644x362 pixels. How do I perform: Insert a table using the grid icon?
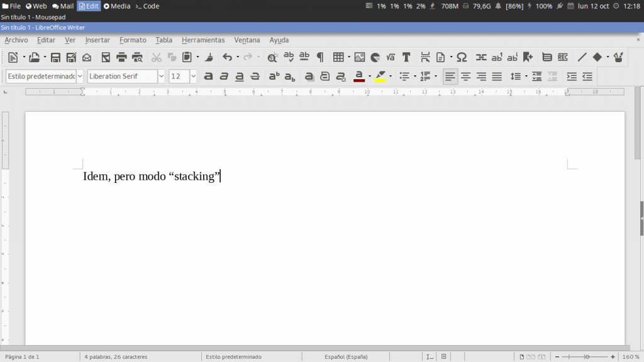point(338,57)
